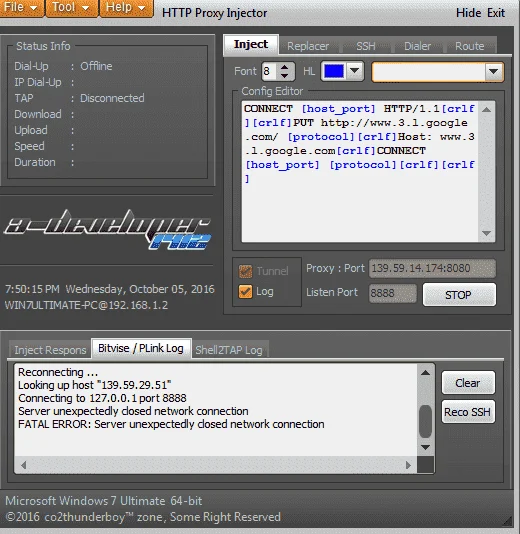Switch to the Inject tab
The height and width of the screenshot is (534, 520).
click(251, 44)
